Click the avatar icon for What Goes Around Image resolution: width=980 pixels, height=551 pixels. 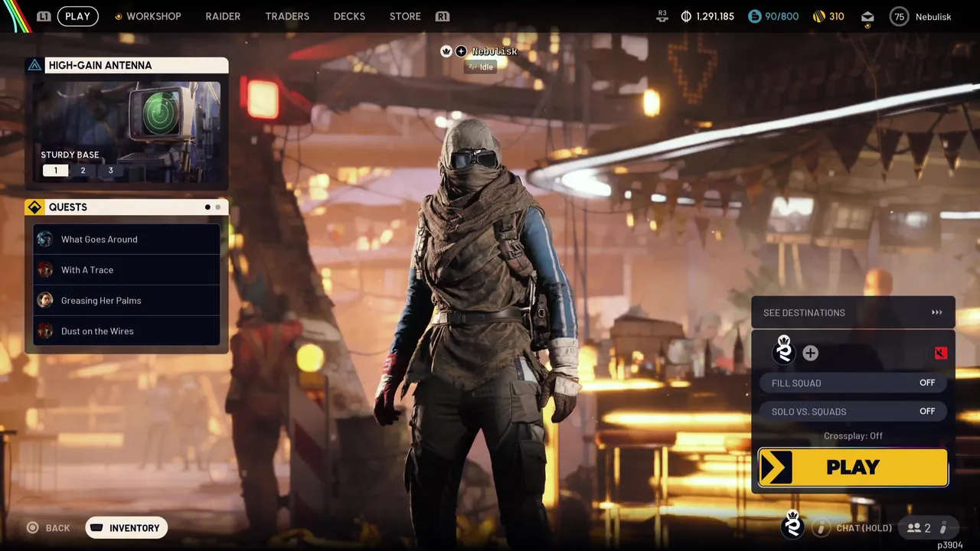(x=45, y=239)
